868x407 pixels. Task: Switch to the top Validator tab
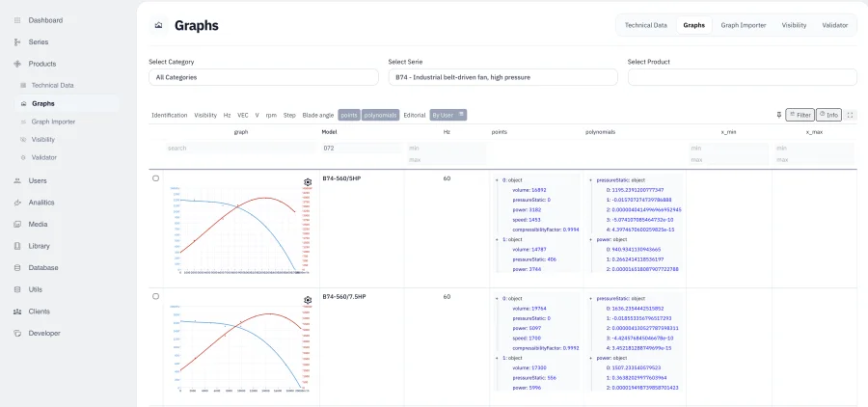tap(835, 25)
